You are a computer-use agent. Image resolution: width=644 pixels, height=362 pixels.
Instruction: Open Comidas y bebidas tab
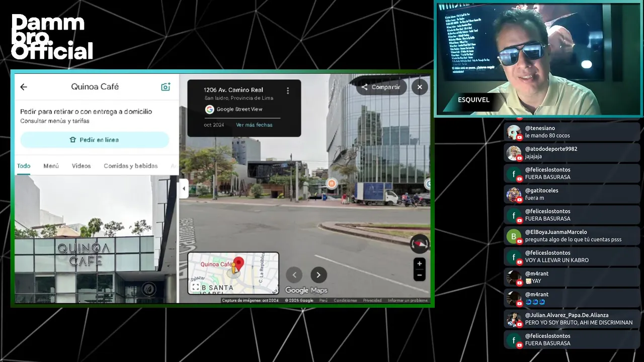pos(131,166)
